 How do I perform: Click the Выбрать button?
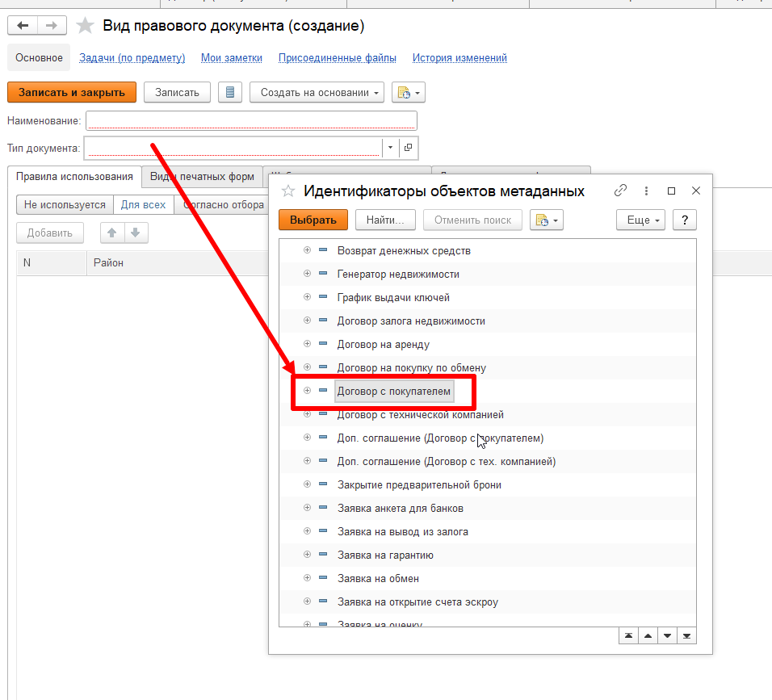click(313, 220)
